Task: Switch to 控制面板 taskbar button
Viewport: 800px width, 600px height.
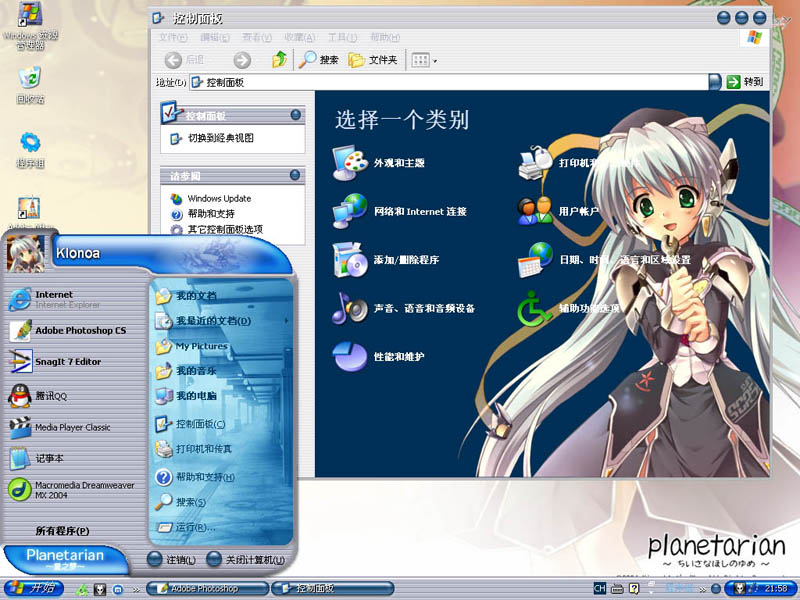Action: click(333, 588)
